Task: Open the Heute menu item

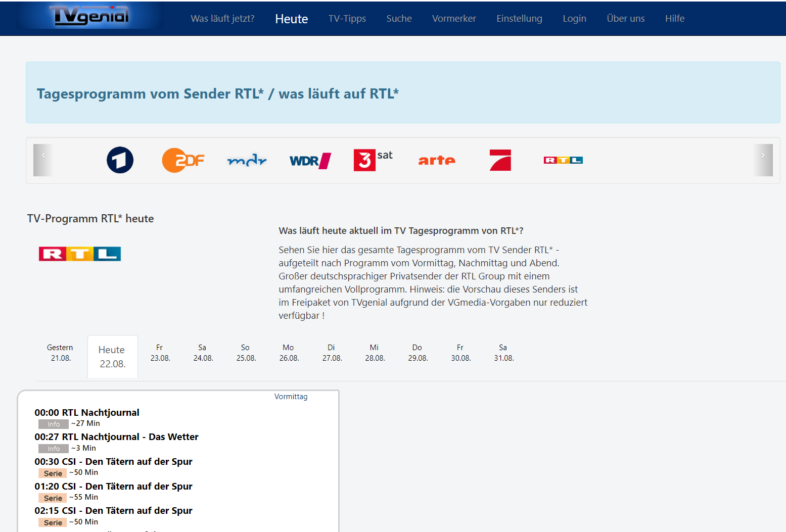Action: click(x=292, y=19)
